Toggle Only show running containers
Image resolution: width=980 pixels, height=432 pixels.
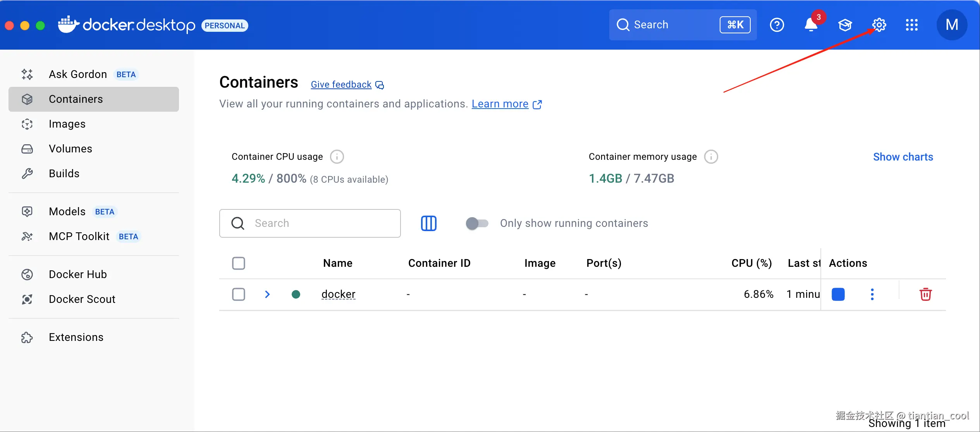(x=477, y=223)
